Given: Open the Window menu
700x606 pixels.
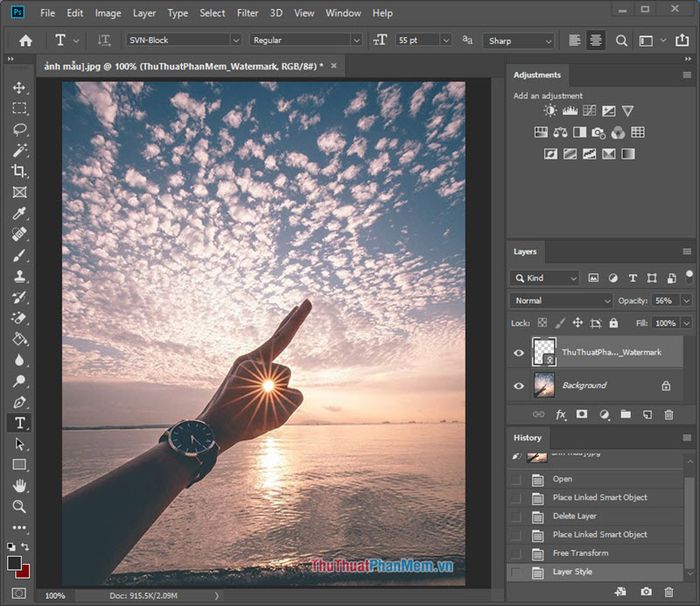Looking at the screenshot, I should click(343, 13).
